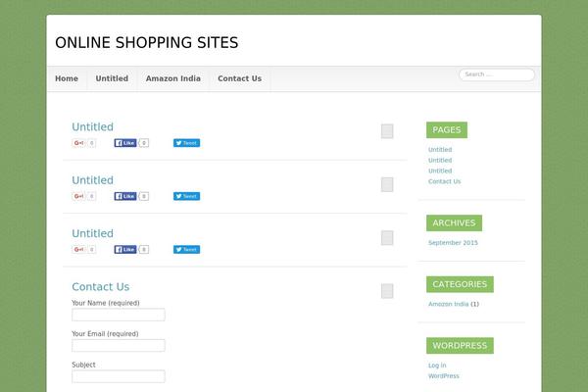Click gray comment box beside first Untitled post
The image size is (588, 392).
click(387, 131)
